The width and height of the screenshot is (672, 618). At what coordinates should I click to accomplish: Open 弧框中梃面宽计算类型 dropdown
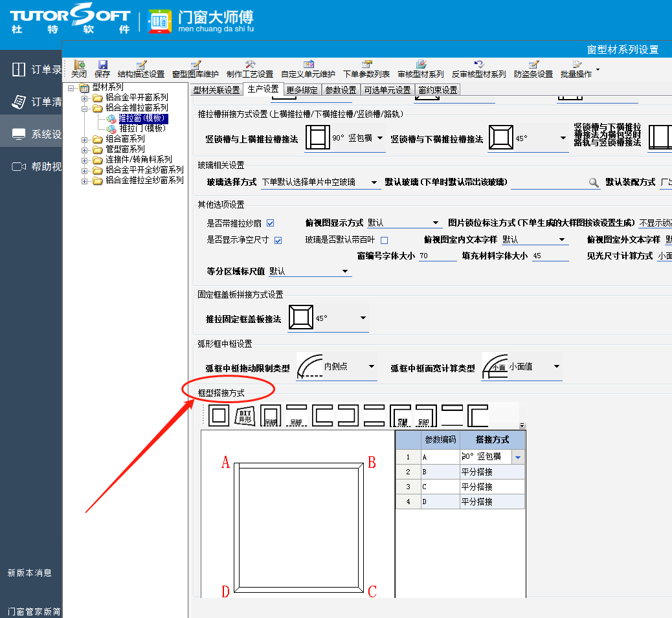point(557,366)
